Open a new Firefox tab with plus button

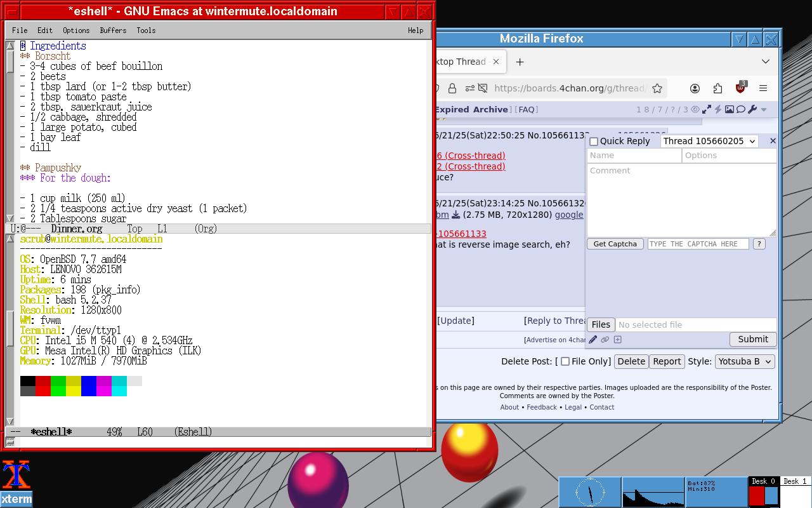(520, 62)
